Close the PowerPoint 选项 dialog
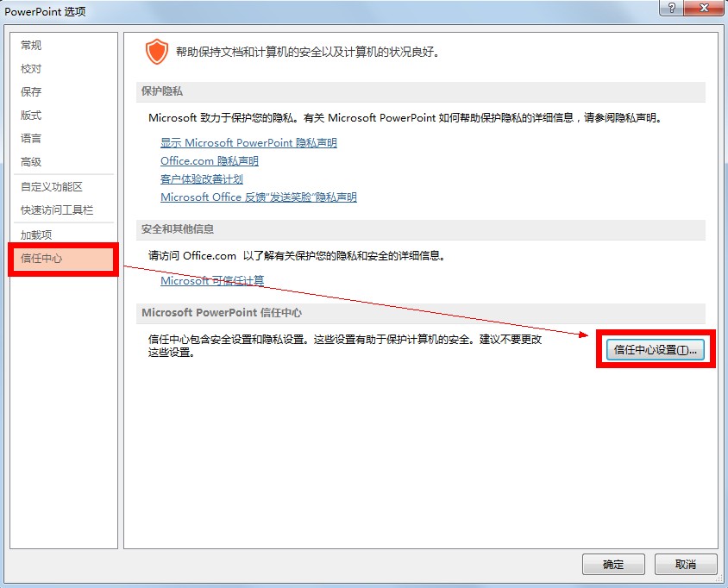 tap(703, 8)
